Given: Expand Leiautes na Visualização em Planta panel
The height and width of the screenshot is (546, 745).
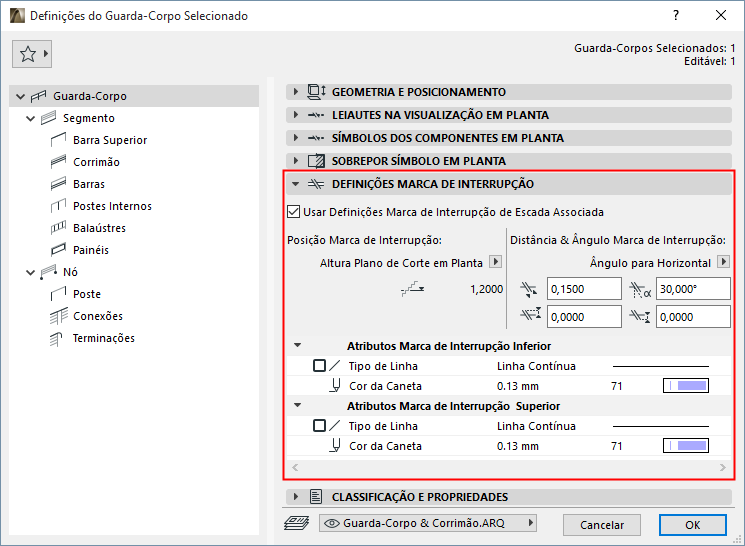Looking at the screenshot, I should click(x=296, y=115).
